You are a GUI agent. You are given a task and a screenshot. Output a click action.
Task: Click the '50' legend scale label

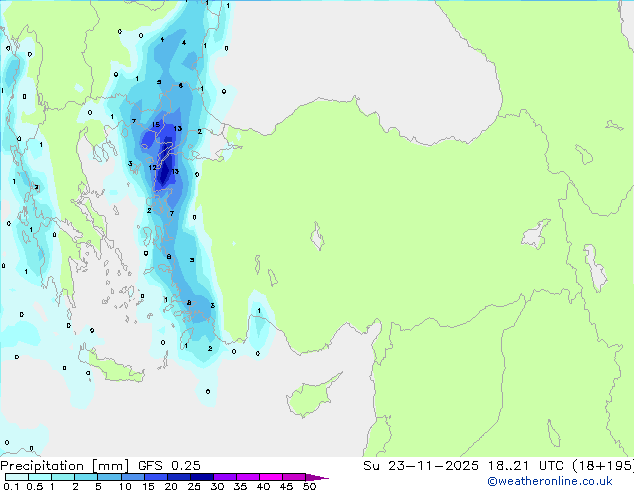[x=309, y=486]
